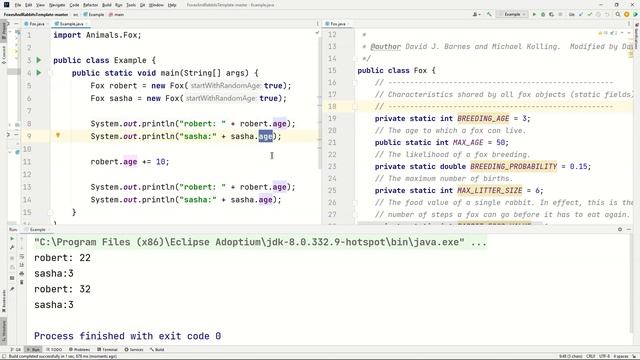Screen dimensions: 640x360
Task: Switch to the Fox.java tab in left editor
Action: (35, 24)
